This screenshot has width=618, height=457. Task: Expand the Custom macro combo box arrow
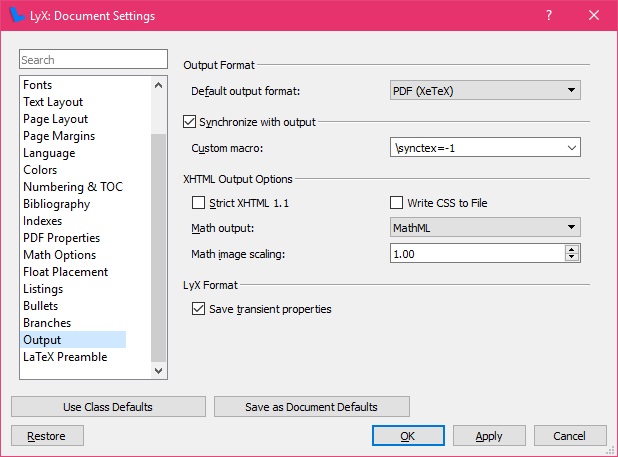coord(571,148)
